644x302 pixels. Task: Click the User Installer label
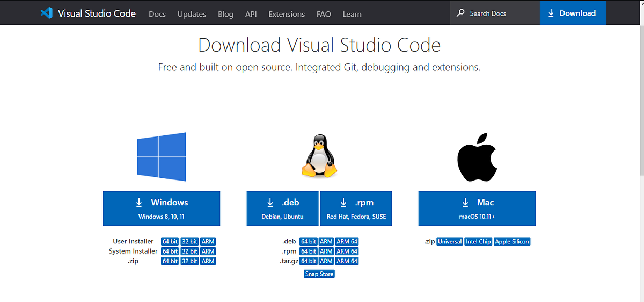click(133, 242)
